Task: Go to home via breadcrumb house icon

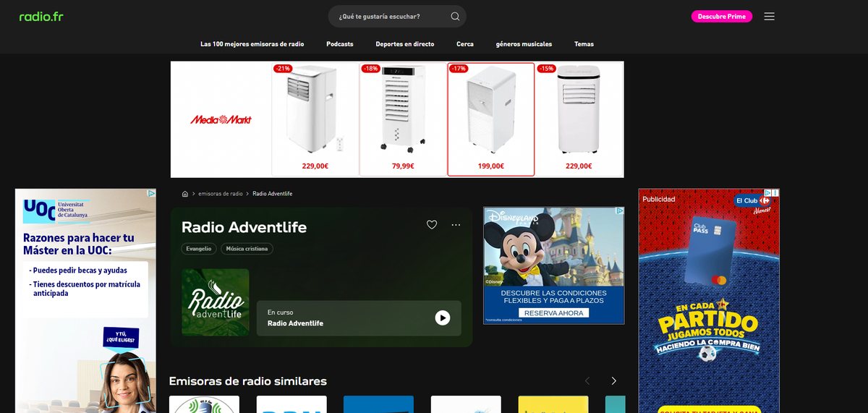Action: tap(185, 194)
